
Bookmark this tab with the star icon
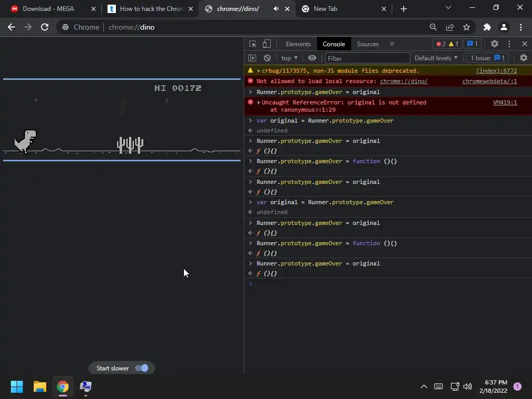[x=467, y=27]
